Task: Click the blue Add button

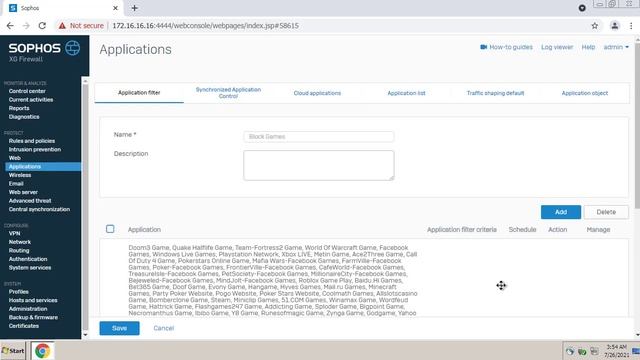Action: tap(561, 212)
